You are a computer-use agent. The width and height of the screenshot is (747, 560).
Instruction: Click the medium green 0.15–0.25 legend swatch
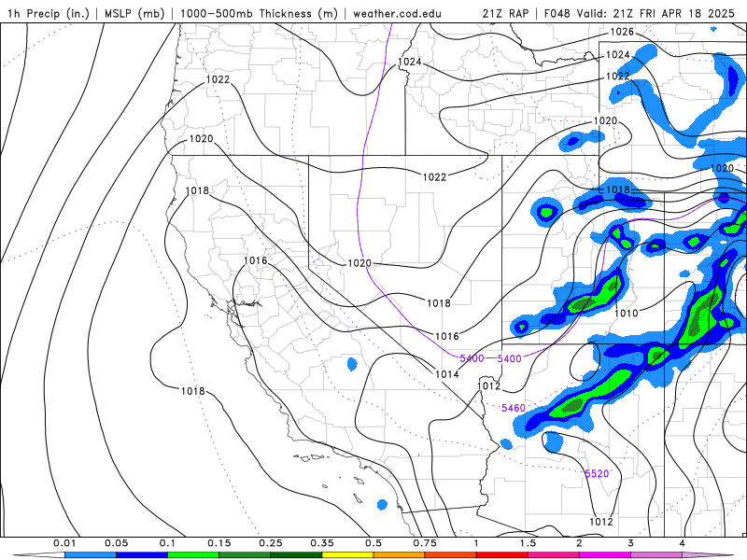coord(245,555)
